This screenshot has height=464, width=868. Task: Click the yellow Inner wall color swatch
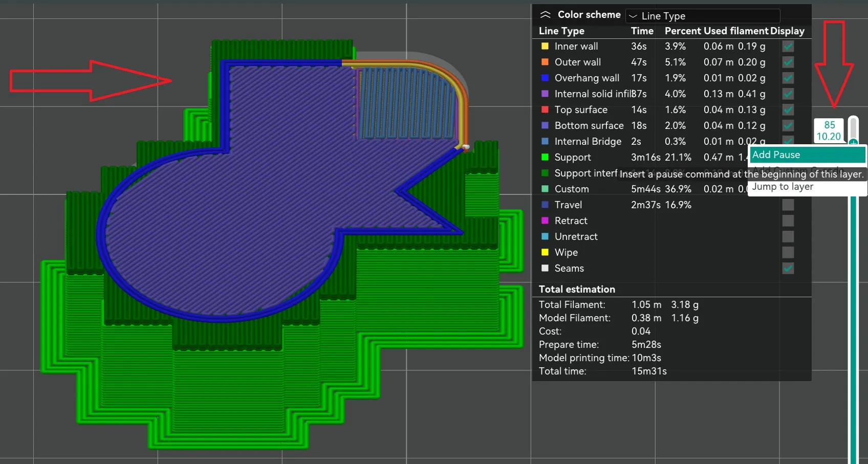click(x=545, y=46)
